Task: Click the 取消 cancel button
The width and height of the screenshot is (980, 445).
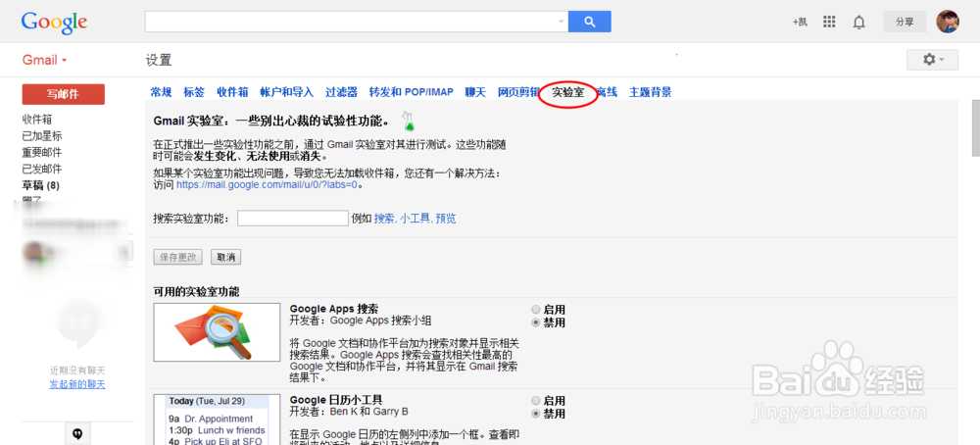Action: pos(225,257)
